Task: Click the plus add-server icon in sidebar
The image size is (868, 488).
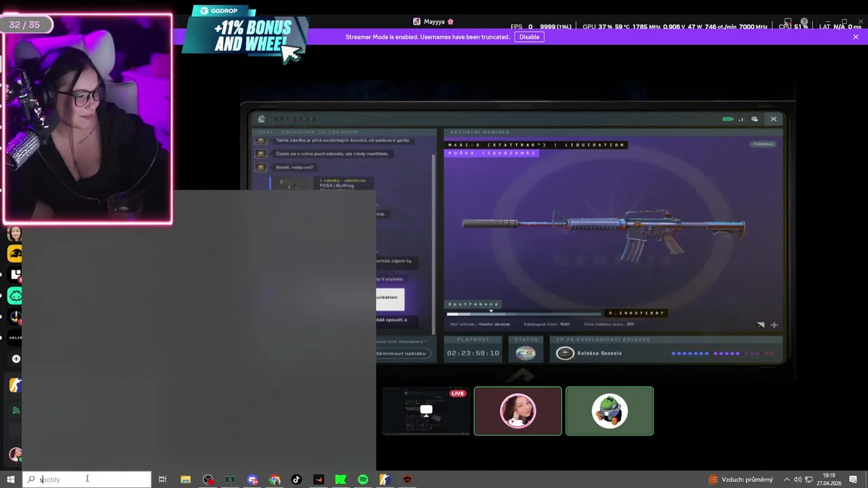Action: tap(16, 359)
